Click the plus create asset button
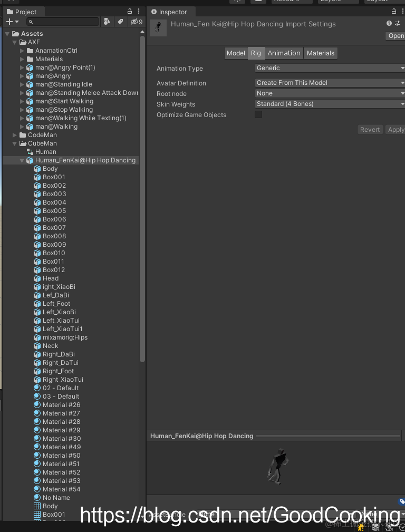Viewport: 405px width, 532px height. coord(12,22)
